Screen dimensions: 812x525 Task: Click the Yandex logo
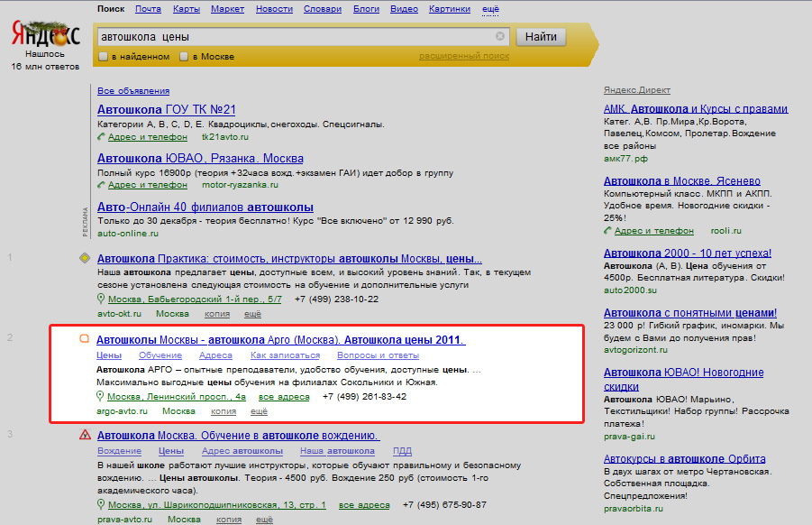(x=46, y=34)
